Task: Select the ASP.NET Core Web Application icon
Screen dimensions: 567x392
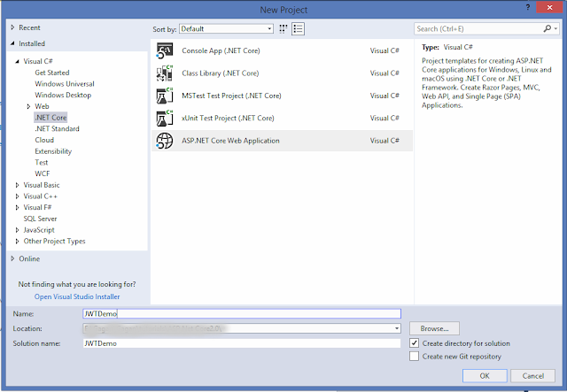Action: pos(165,141)
